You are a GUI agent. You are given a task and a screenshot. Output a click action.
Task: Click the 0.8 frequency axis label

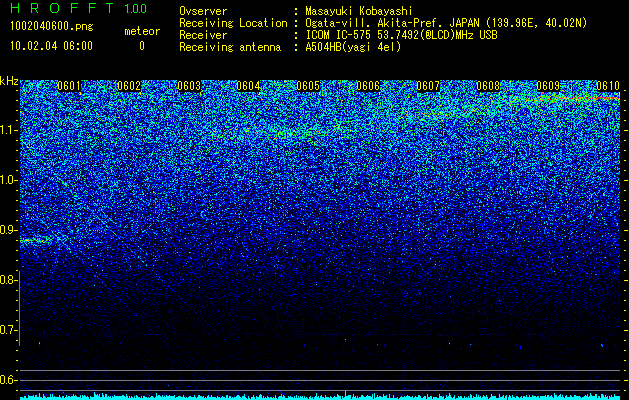8,280
